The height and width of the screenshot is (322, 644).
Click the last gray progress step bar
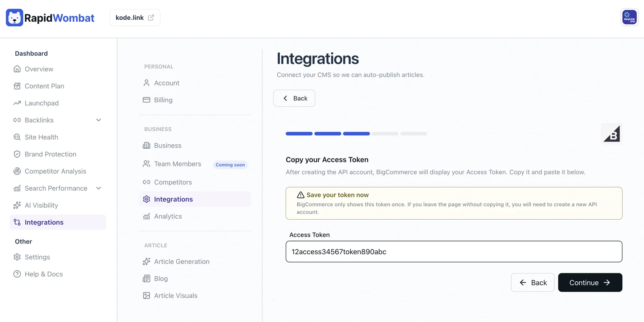[x=414, y=133]
